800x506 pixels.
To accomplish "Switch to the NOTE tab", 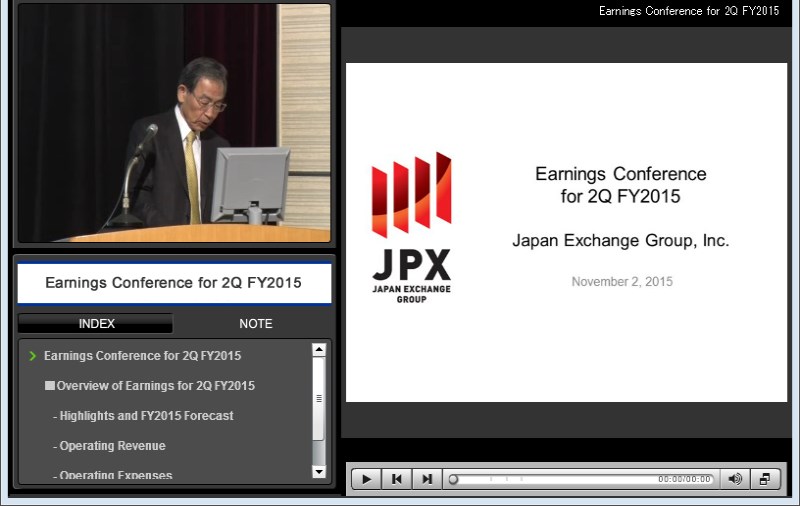I will click(x=256, y=323).
